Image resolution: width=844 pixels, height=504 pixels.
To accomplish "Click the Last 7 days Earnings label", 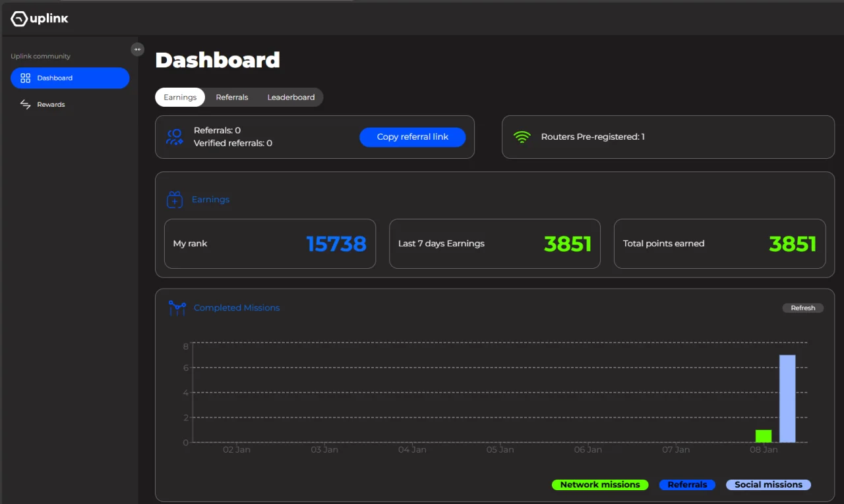I will (441, 244).
